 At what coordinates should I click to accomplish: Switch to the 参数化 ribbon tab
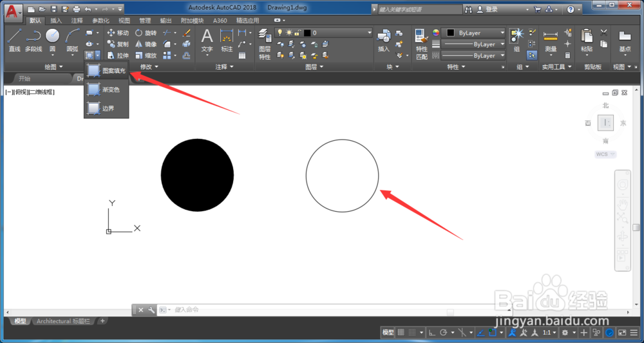100,21
